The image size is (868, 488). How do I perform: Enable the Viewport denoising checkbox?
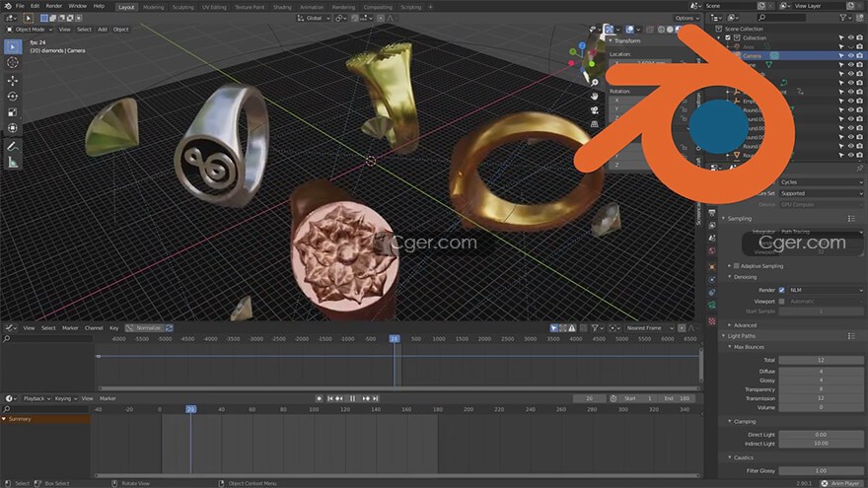(x=781, y=302)
